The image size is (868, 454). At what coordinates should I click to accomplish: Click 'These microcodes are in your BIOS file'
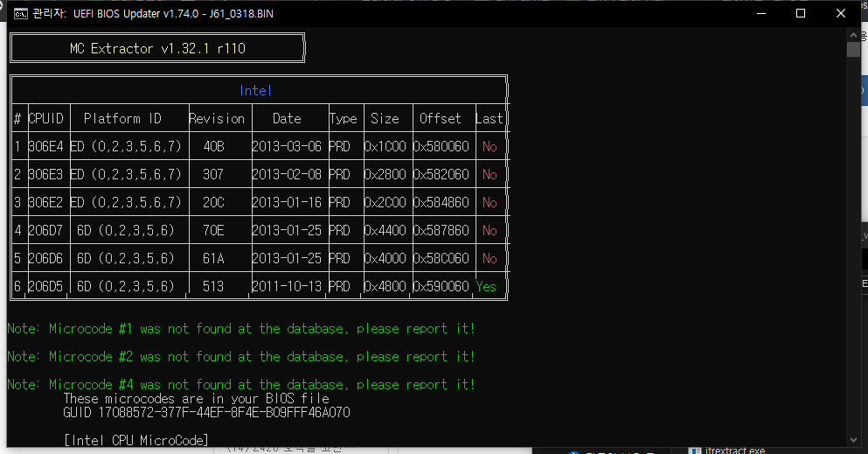click(196, 399)
